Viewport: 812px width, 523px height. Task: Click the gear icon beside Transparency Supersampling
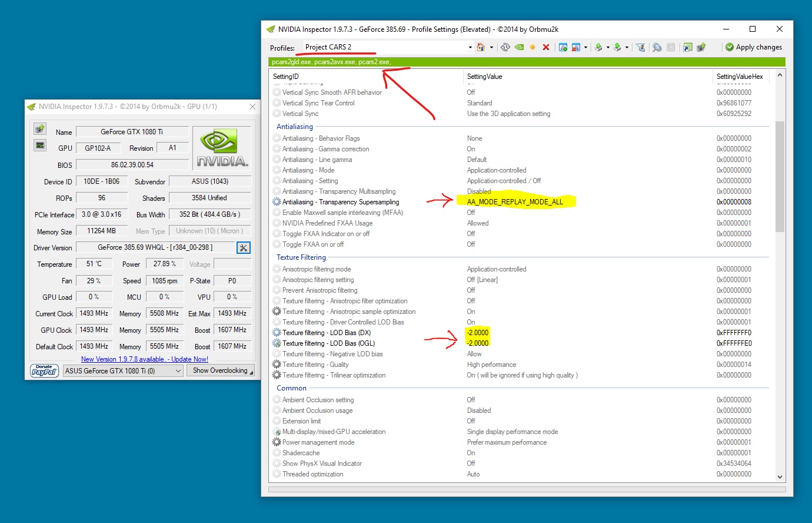[277, 202]
